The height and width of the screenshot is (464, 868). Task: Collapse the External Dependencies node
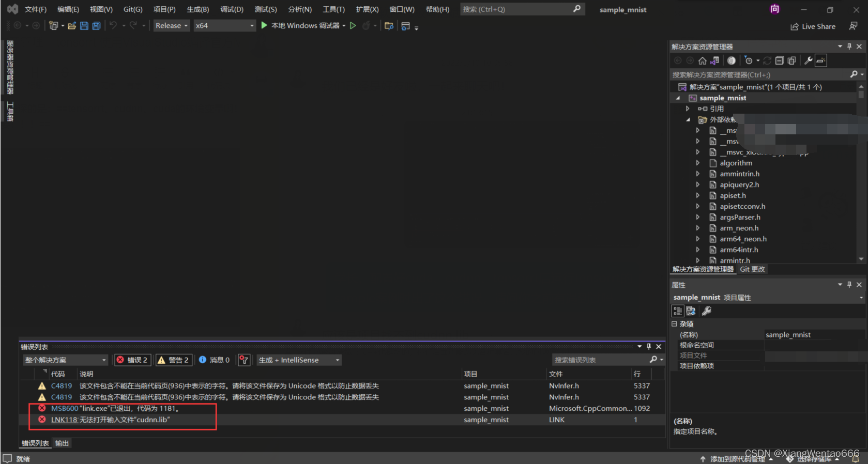click(688, 120)
